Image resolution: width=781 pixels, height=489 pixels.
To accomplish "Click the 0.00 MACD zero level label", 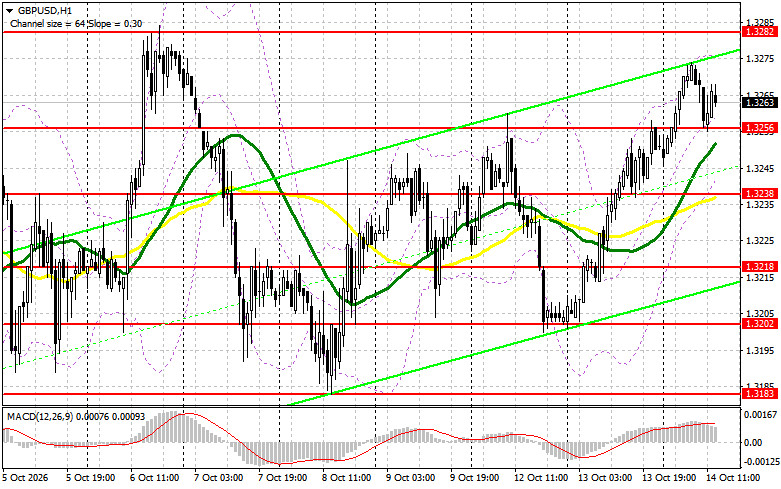I will pos(753,442).
